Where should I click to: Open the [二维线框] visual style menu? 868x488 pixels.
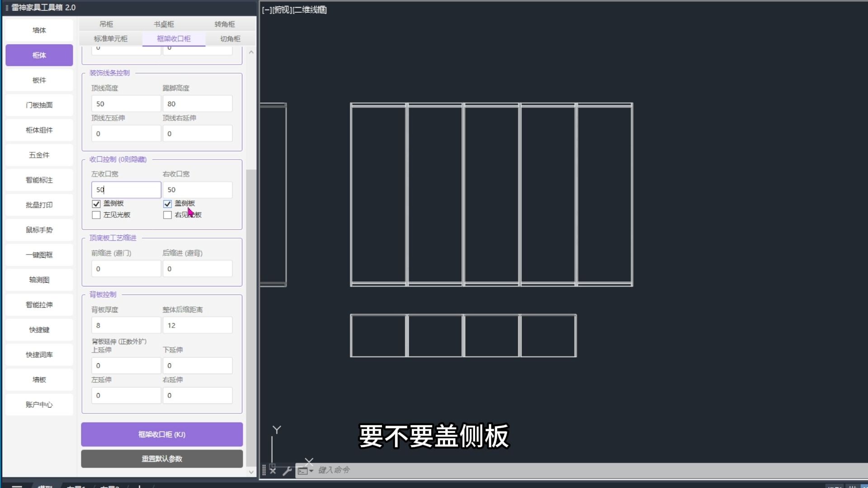(310, 10)
